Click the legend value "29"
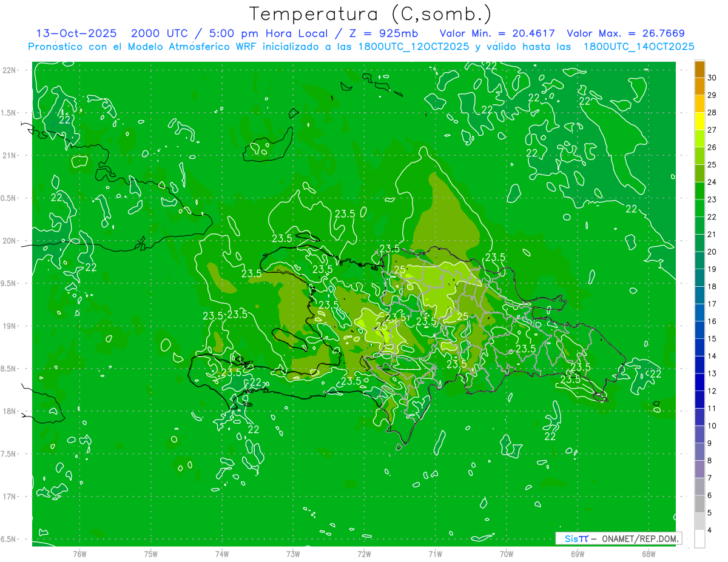Image resolution: width=728 pixels, height=562 pixels. click(712, 95)
